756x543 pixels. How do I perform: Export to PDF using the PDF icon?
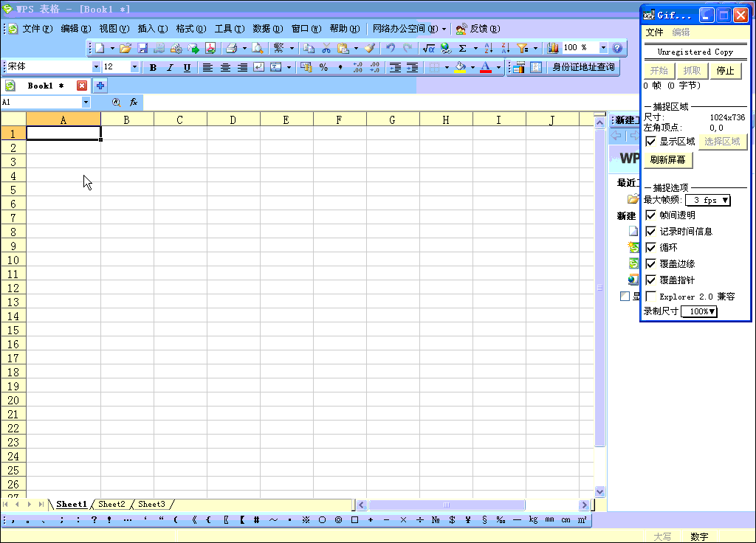[x=210, y=48]
